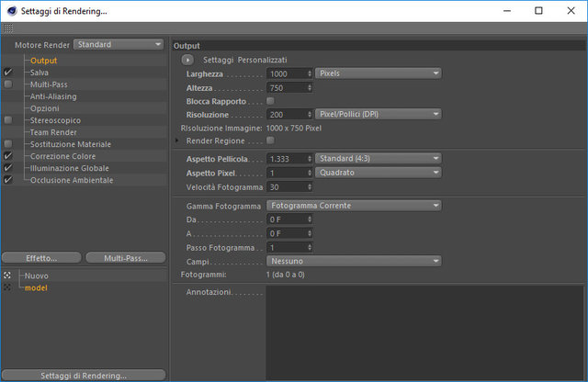Screen dimensions: 588x382
Task: Toggle the Blocca Rapporto checkbox
Action: [x=270, y=101]
